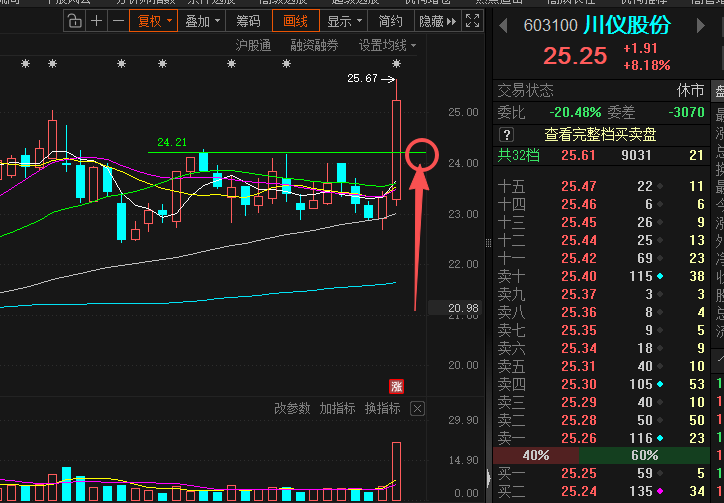Image resolution: width=724 pixels, height=503 pixels.
Task: Click the stock code 603100
Action: [x=550, y=25]
